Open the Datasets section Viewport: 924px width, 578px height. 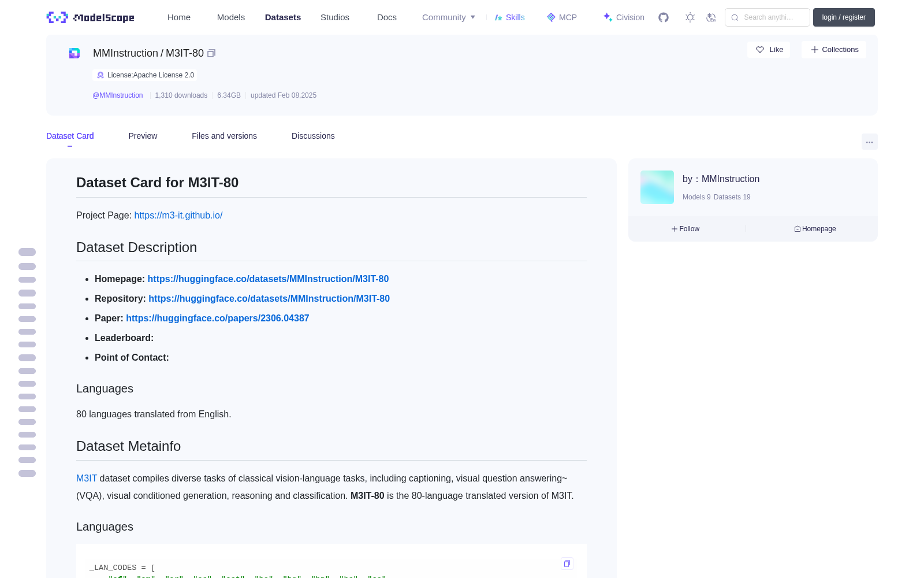pos(283,17)
